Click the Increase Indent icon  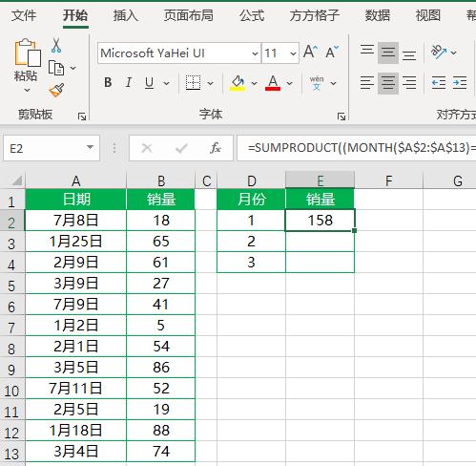point(460,83)
